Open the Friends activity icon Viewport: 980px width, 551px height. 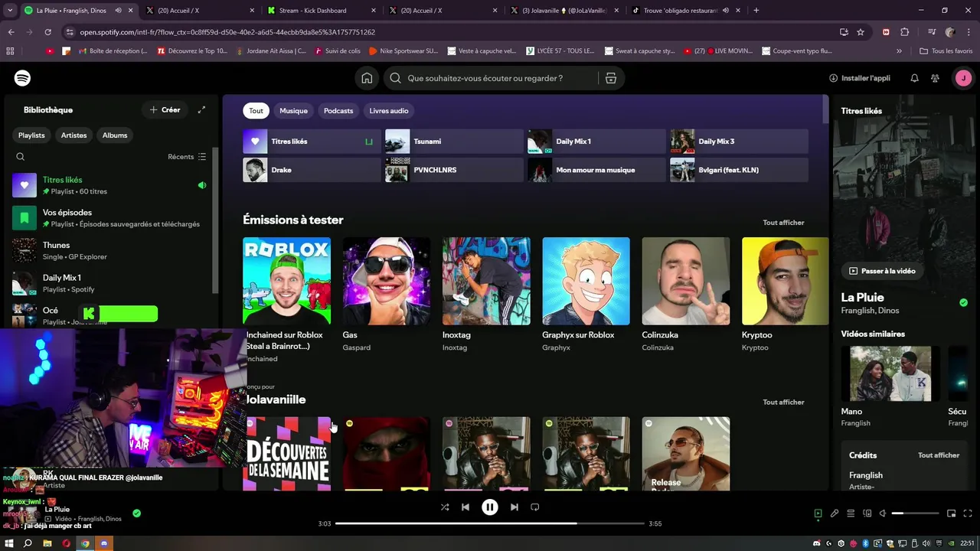(935, 78)
